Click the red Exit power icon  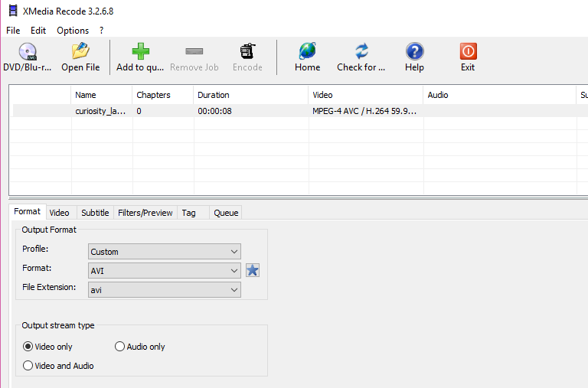468,52
